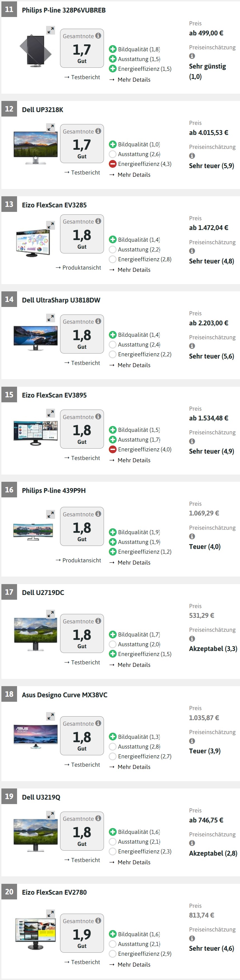The width and height of the screenshot is (240, 980).
Task: Click Gesamtnote info icon for Asus Designo MX38VC
Action: (x=98, y=723)
